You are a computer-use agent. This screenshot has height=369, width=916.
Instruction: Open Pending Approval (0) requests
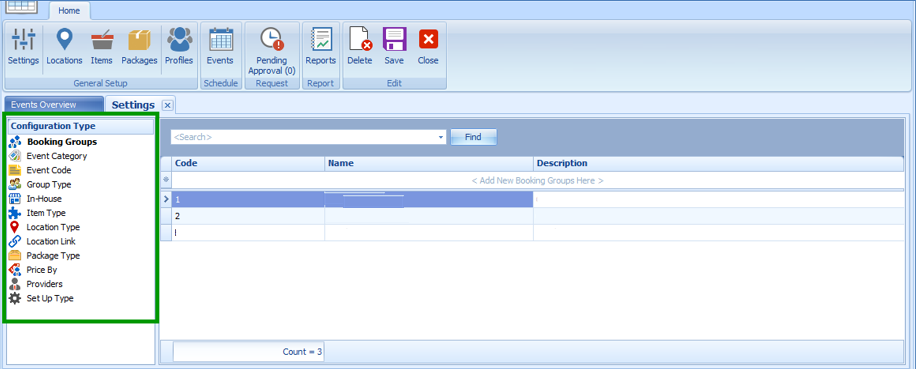tap(272, 51)
